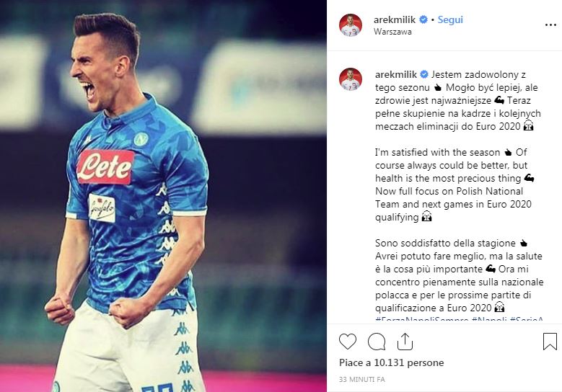Share the post using the share arrow icon

point(405,342)
